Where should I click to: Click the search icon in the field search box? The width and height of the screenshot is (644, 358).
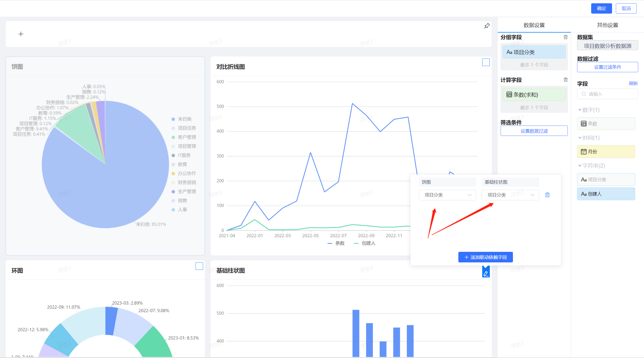click(584, 94)
